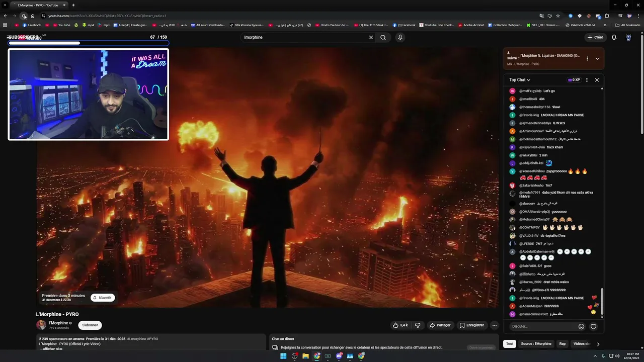Screen dimensions: 644x362
Task: Click the #Lmorphine hashtag link
Action: pos(136,339)
